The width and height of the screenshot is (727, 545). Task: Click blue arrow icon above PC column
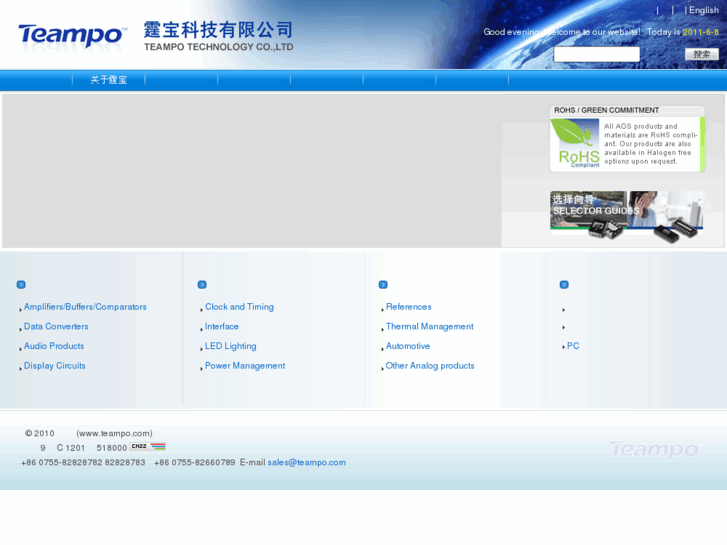564,284
